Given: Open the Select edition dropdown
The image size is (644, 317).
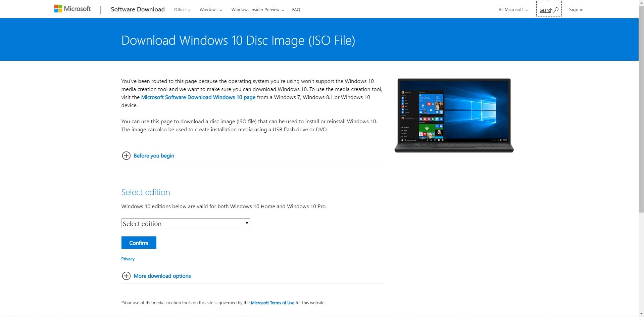Looking at the screenshot, I should click(186, 223).
